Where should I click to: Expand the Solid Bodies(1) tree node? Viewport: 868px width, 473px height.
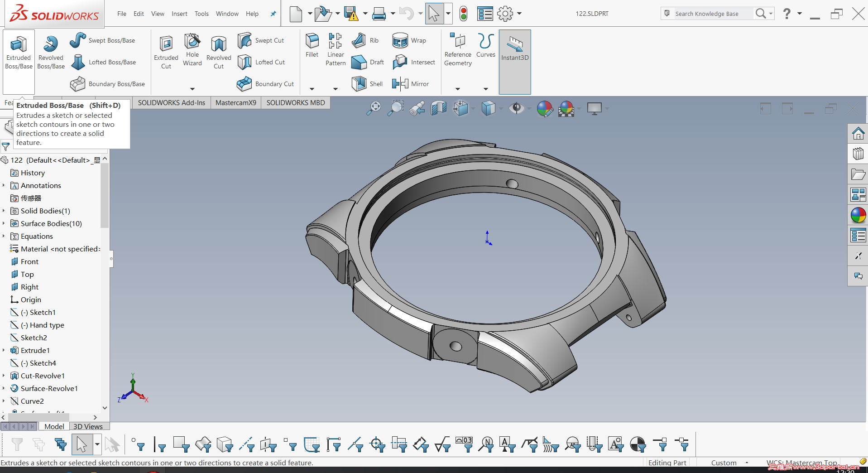(x=4, y=211)
